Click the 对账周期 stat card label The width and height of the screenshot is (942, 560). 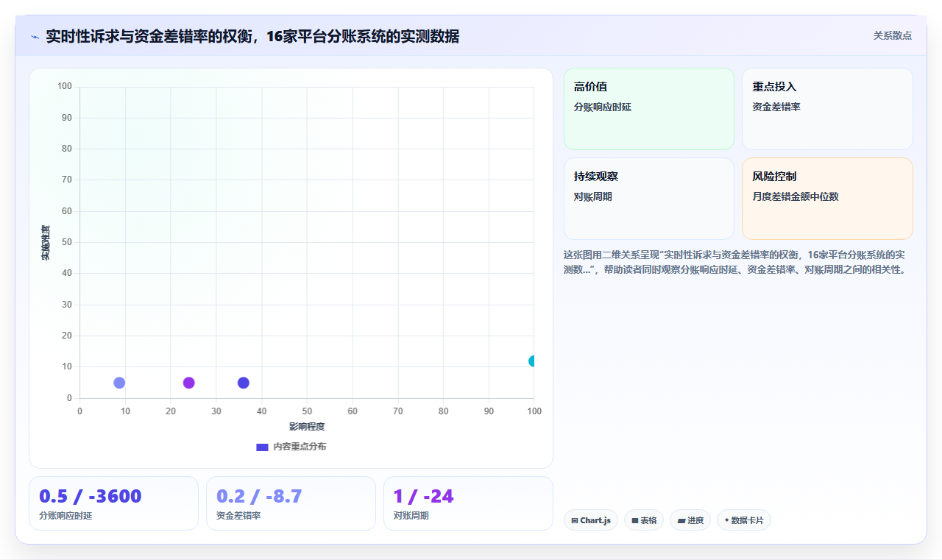click(x=411, y=516)
